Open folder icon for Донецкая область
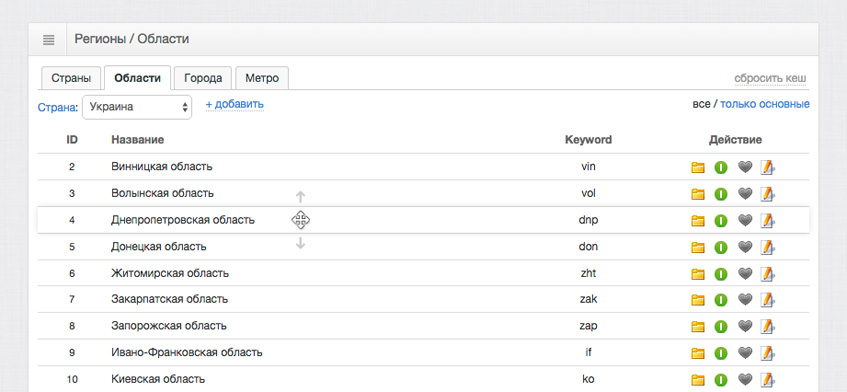 pos(698,247)
